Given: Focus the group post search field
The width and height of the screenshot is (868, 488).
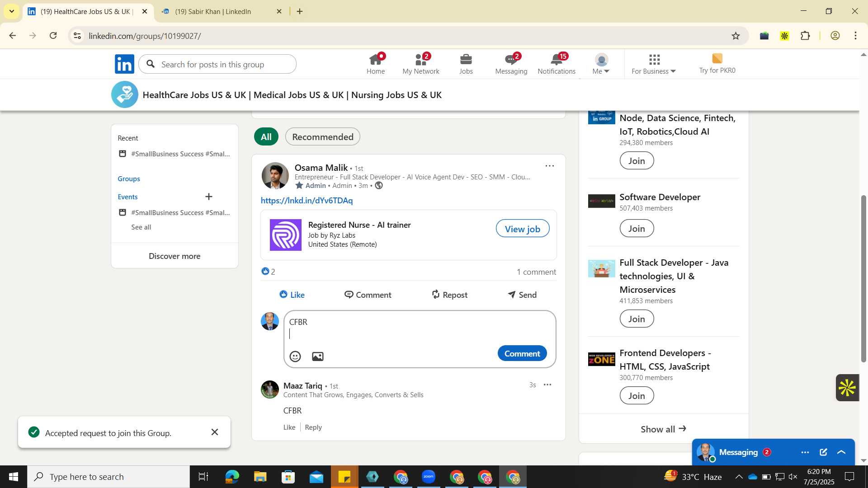Looking at the screenshot, I should coord(217,64).
